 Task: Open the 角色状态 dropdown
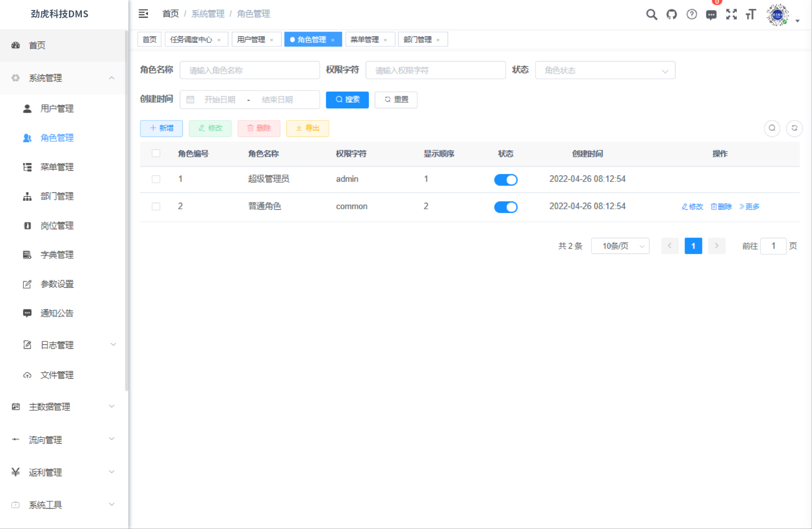pyautogui.click(x=605, y=70)
